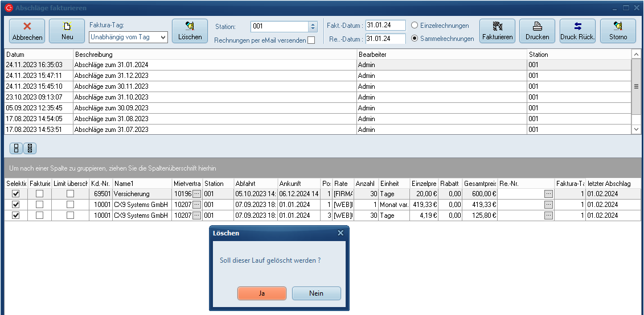Open the Faktura-Tag dropdown
The image size is (644, 315).
click(163, 37)
